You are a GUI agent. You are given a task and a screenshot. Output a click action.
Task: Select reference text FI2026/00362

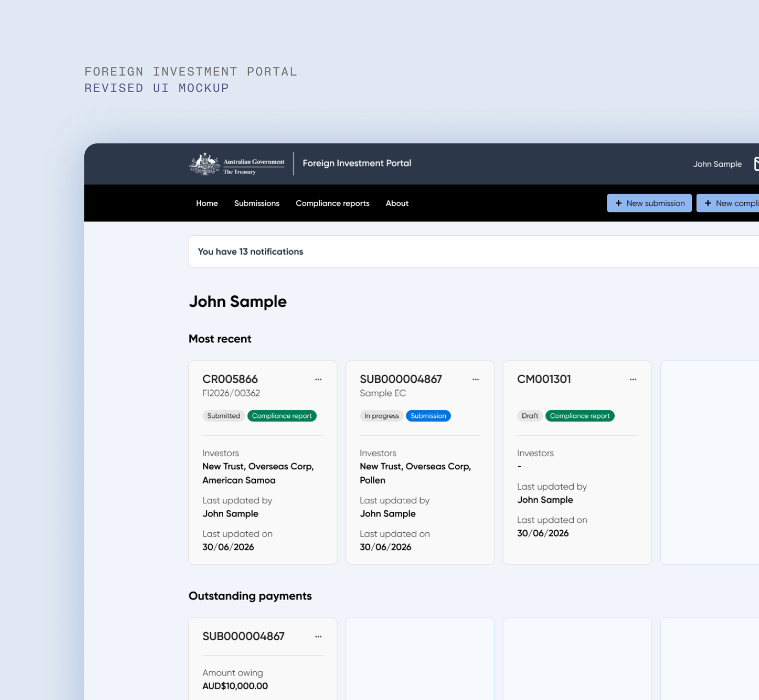[x=231, y=393]
